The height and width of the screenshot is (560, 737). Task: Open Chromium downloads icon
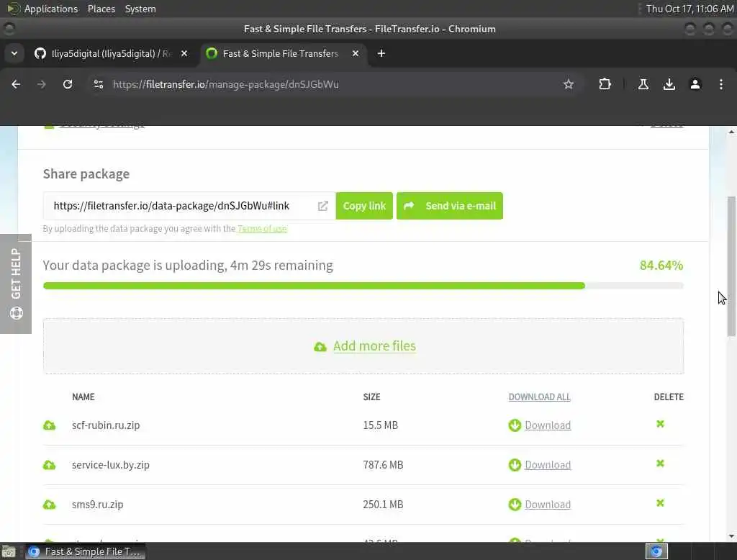(x=669, y=84)
